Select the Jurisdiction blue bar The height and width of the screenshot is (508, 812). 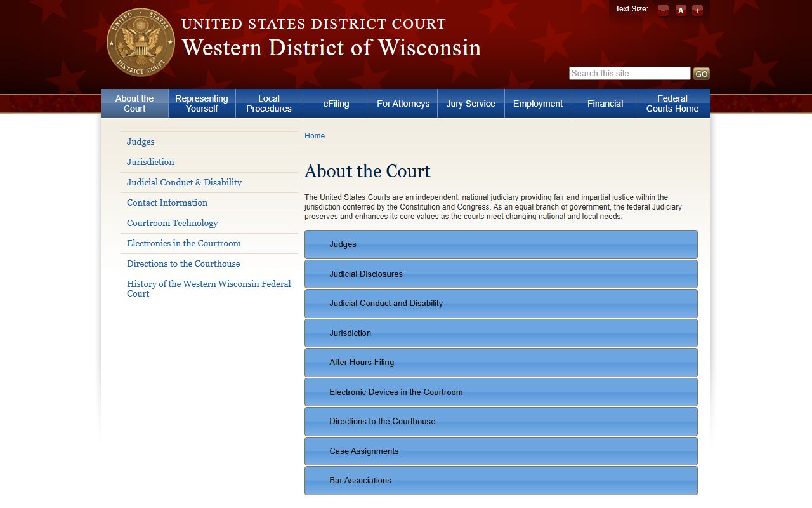pyautogui.click(x=501, y=333)
